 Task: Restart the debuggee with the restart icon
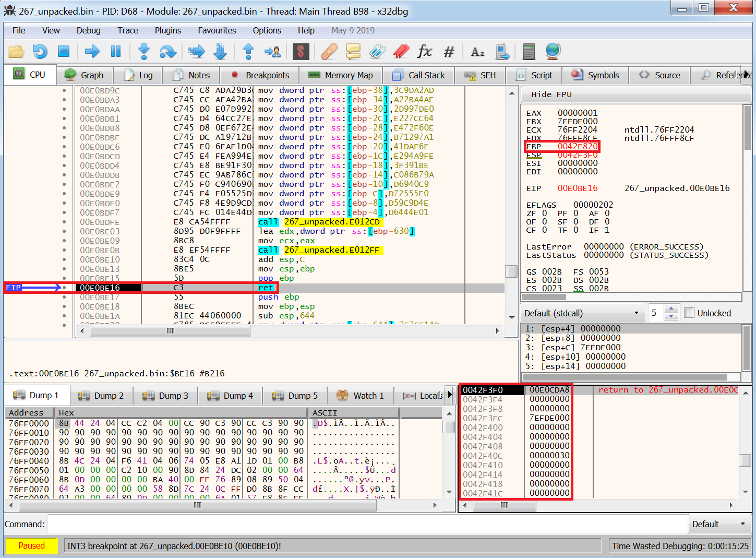tap(40, 51)
